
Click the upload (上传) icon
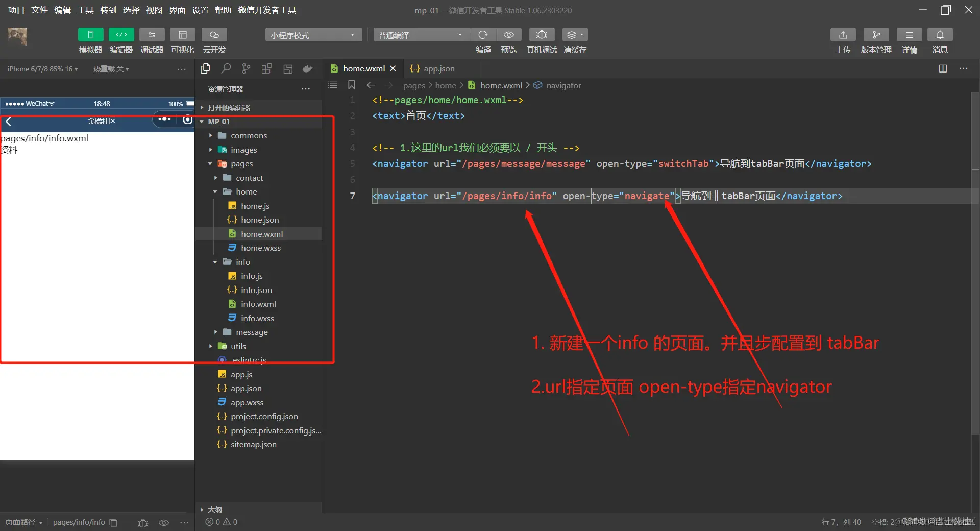(843, 35)
